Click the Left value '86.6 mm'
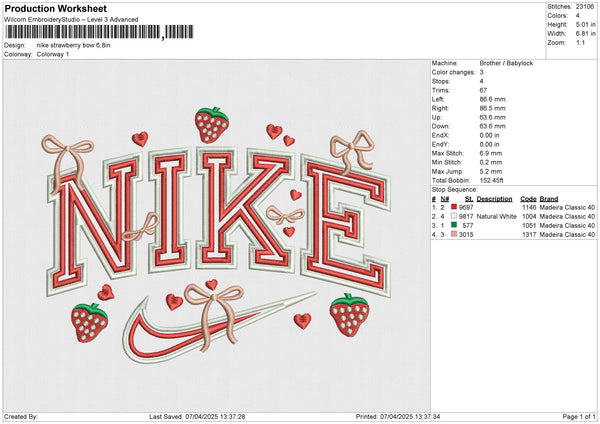Image resolution: width=600 pixels, height=424 pixels. (x=492, y=99)
